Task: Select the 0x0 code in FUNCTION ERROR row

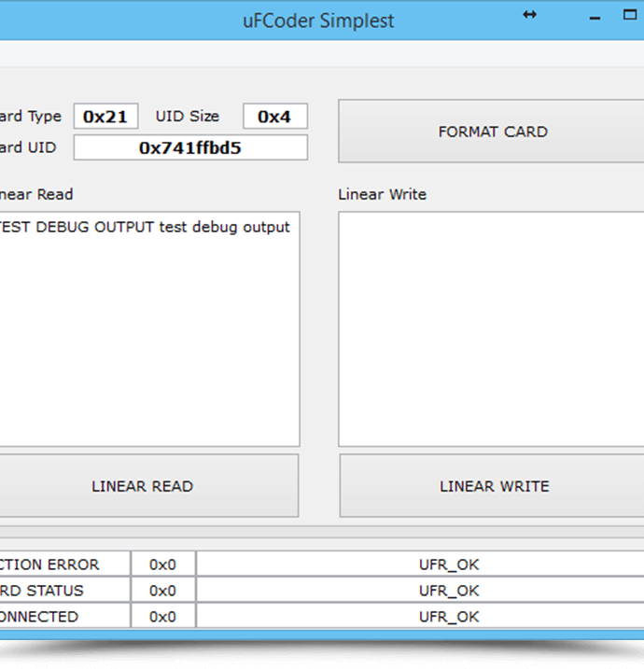Action: point(162,564)
